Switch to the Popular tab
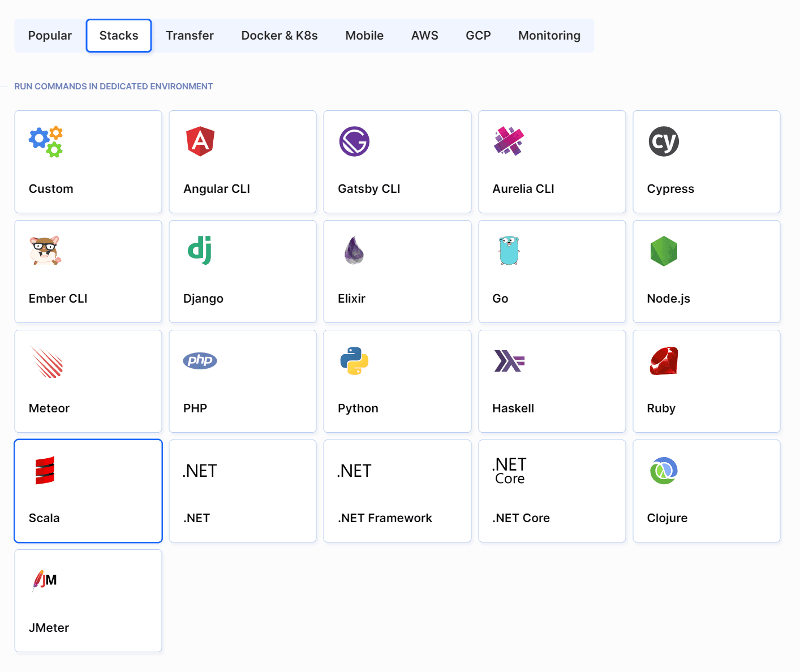This screenshot has height=672, width=800. pyautogui.click(x=50, y=36)
